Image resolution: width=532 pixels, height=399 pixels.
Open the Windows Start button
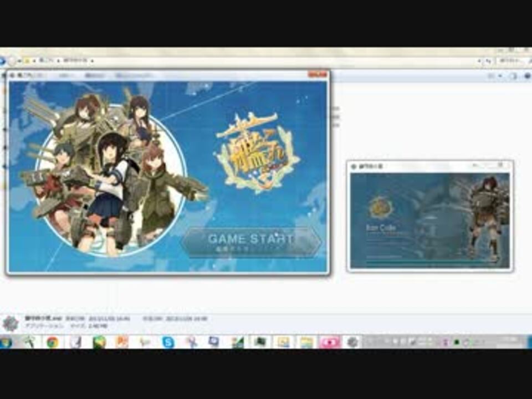(x=6, y=342)
